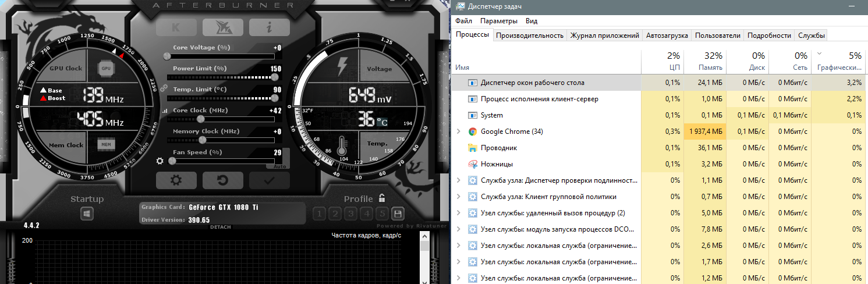Select profile slot 4
The image size is (868, 284).
(366, 214)
